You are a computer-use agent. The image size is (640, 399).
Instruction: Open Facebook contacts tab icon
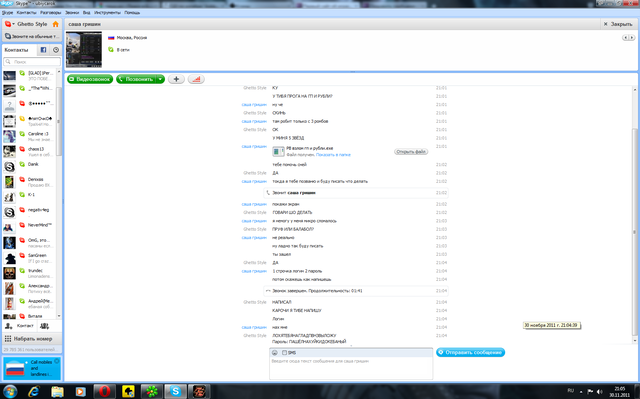[43, 50]
